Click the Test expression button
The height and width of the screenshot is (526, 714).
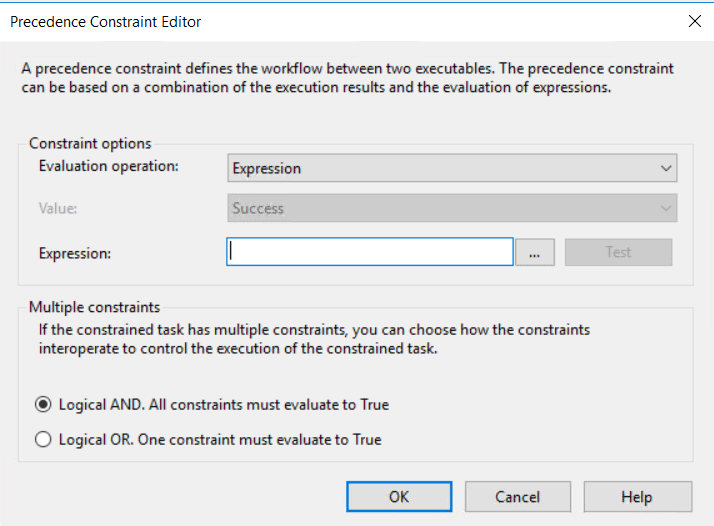pyautogui.click(x=618, y=252)
